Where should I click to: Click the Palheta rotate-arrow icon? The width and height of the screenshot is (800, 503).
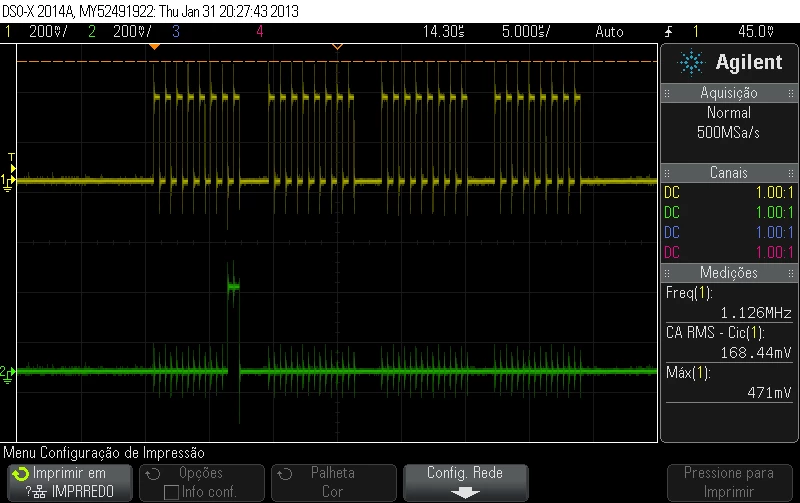pyautogui.click(x=284, y=474)
